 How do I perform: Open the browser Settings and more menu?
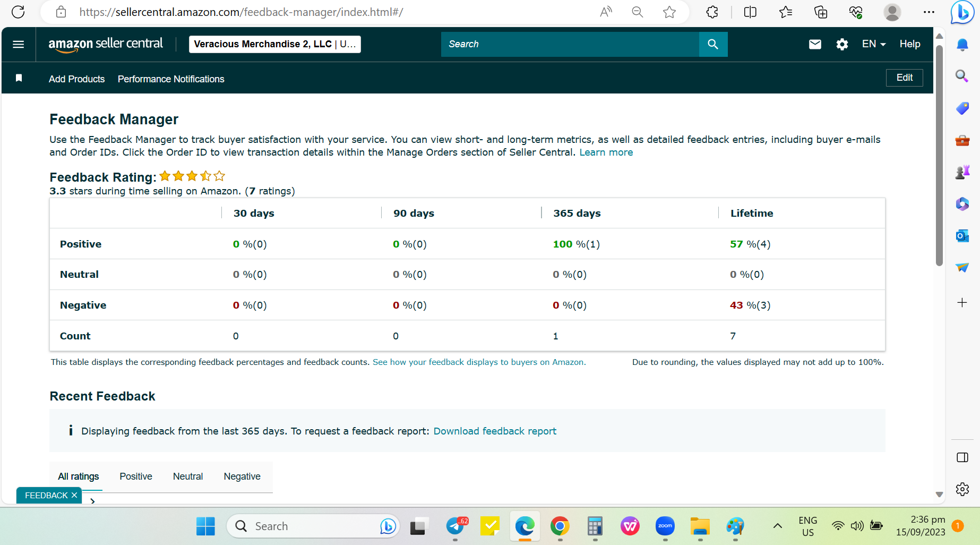tap(929, 12)
